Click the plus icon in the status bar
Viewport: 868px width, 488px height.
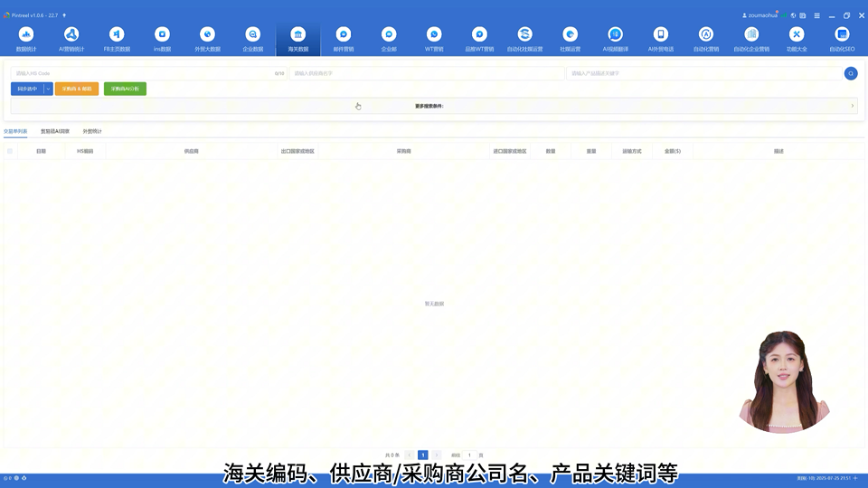(855, 478)
